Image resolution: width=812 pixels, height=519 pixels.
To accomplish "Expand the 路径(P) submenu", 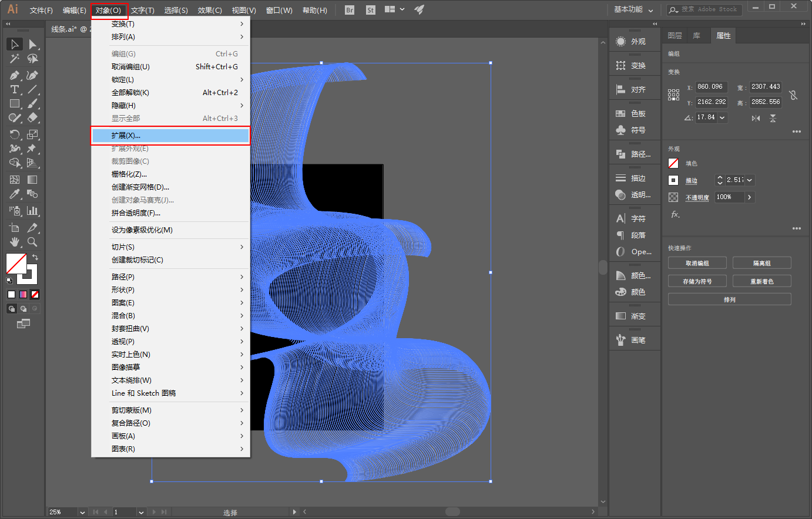I will tap(171, 277).
